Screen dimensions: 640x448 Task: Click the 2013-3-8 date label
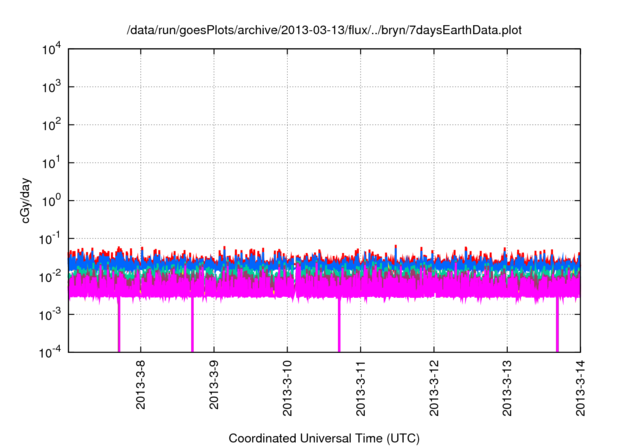(x=141, y=384)
